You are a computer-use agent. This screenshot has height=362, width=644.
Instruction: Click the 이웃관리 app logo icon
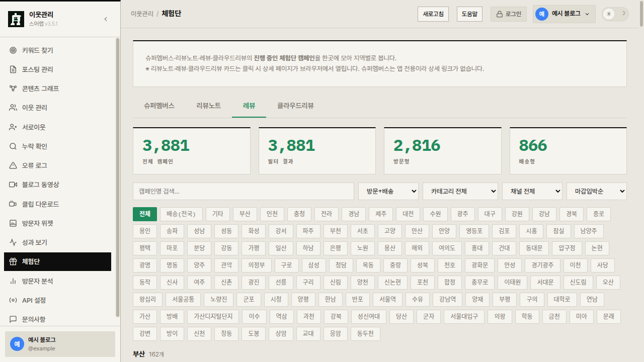16,19
